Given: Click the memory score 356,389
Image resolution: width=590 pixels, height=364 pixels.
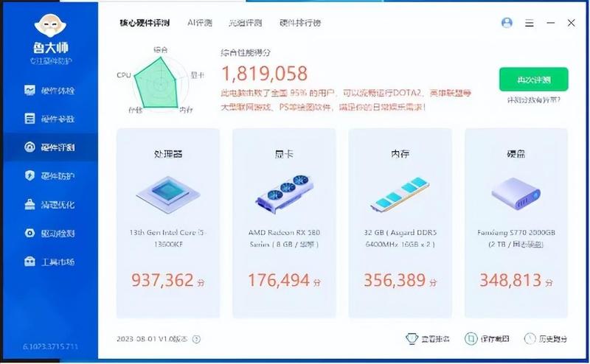Looking at the screenshot, I should tap(395, 280).
